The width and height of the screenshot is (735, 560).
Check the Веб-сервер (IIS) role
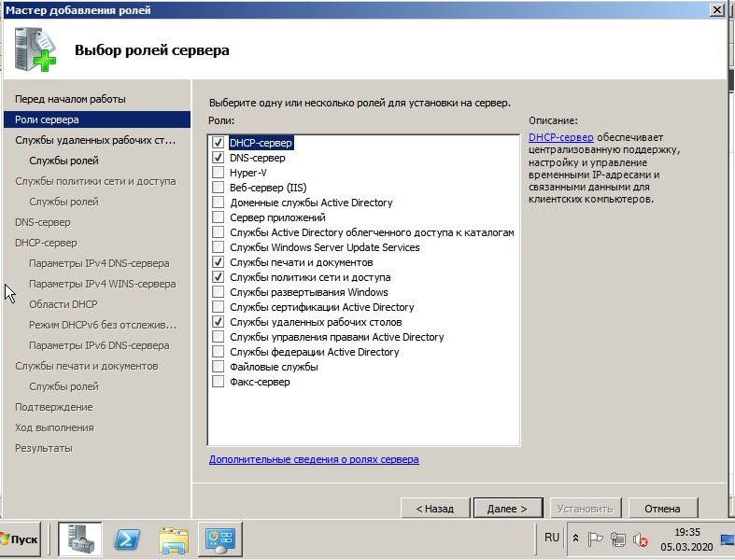(218, 188)
